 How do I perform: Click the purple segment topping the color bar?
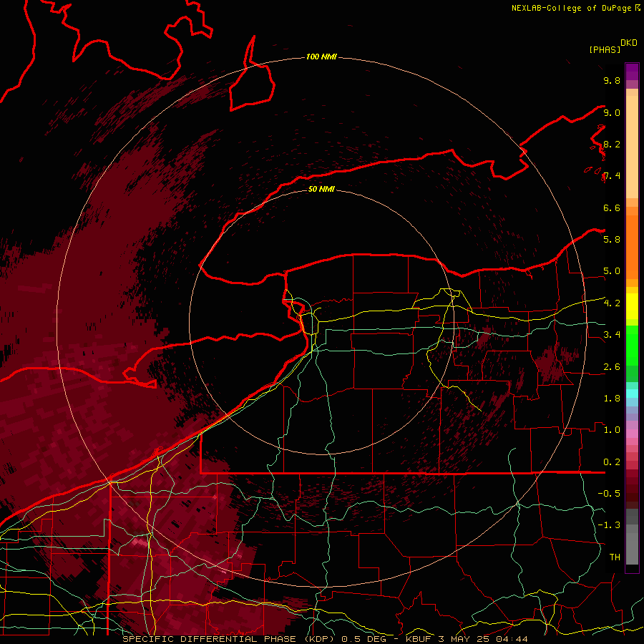click(x=632, y=72)
